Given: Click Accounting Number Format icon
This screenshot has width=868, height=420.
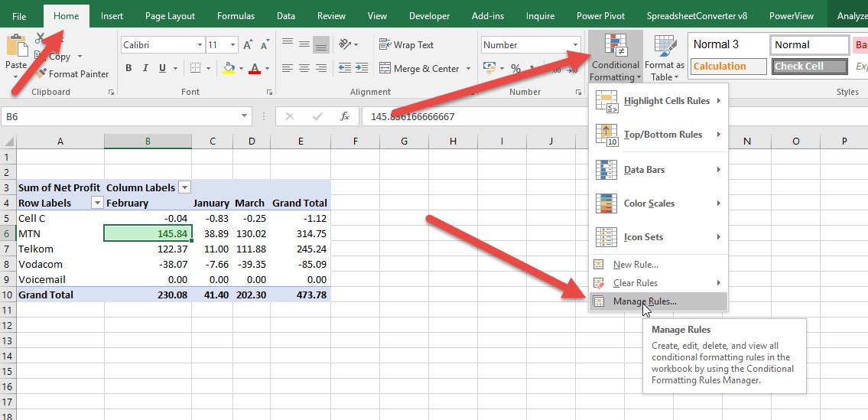Looking at the screenshot, I should (489, 68).
